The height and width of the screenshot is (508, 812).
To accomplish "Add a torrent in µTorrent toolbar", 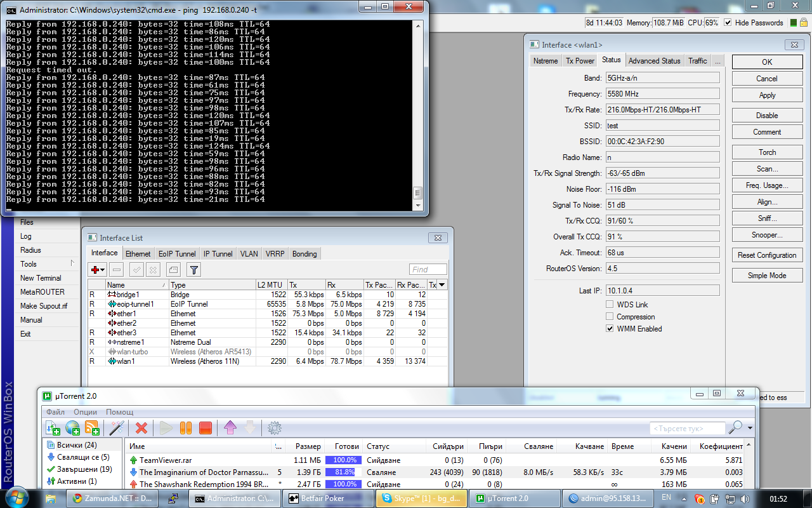I will [53, 428].
